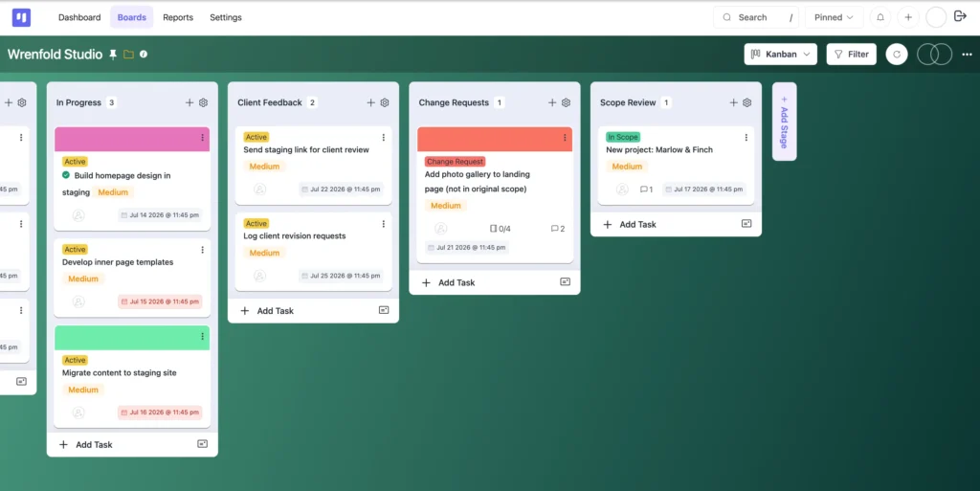
Task: Click the info icon beside Wrenfold Studio
Action: (144, 55)
